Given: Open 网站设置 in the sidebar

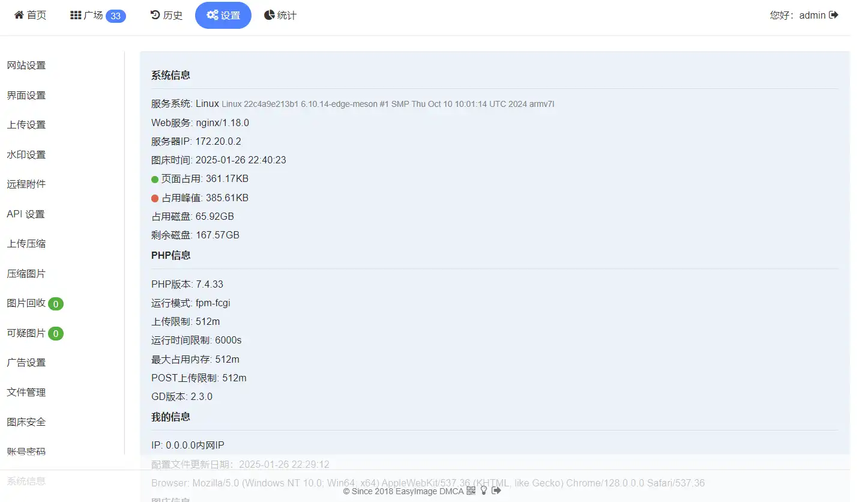Looking at the screenshot, I should 26,65.
